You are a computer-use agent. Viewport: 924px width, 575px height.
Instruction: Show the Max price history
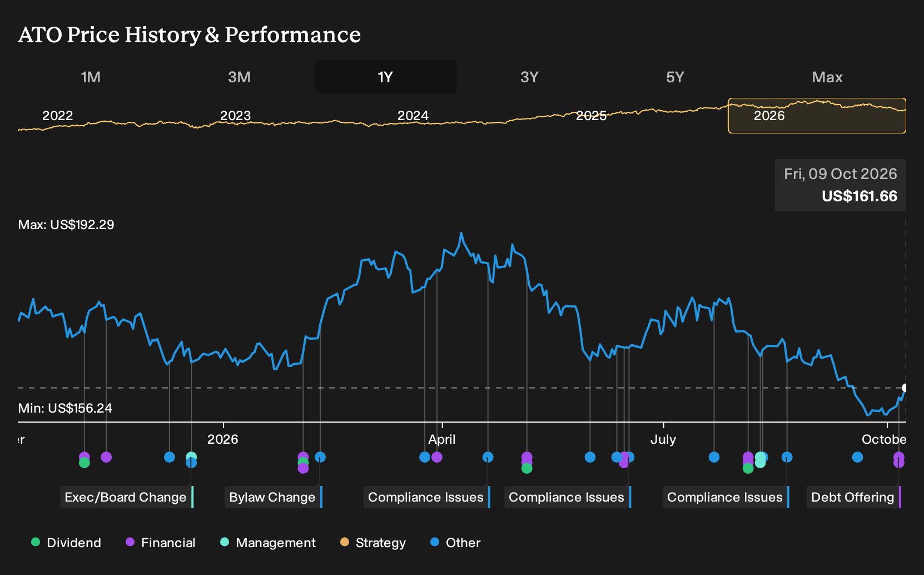click(827, 77)
